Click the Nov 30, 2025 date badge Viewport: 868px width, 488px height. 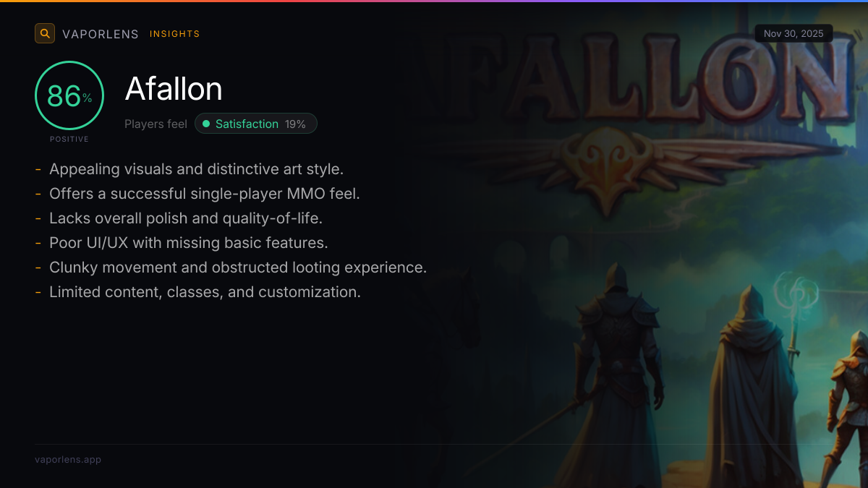[x=793, y=33]
